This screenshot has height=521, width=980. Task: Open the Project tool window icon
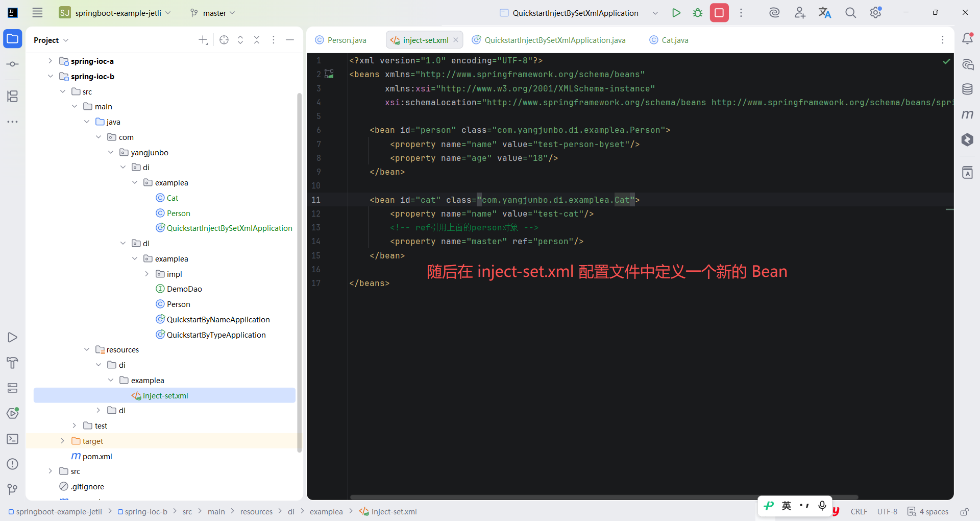(x=13, y=39)
